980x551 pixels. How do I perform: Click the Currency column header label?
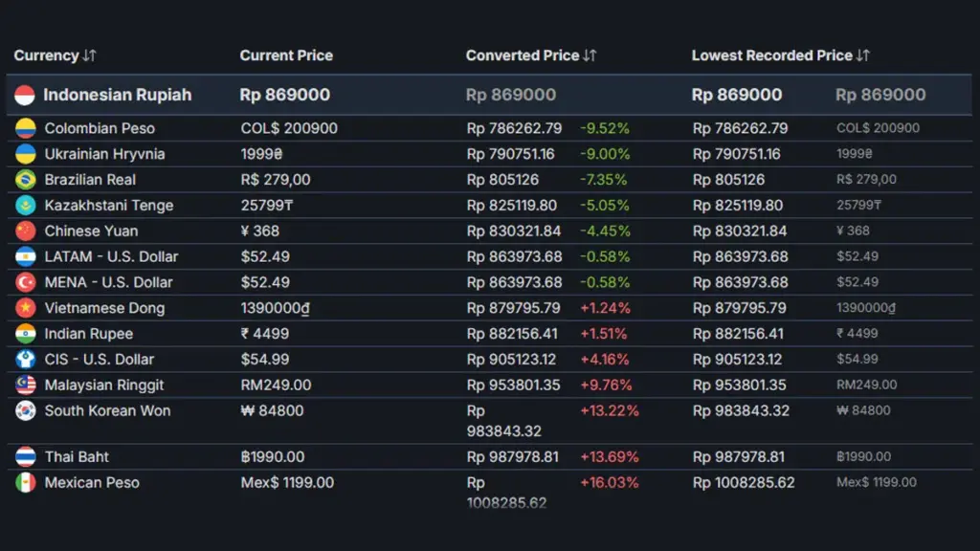[45, 55]
